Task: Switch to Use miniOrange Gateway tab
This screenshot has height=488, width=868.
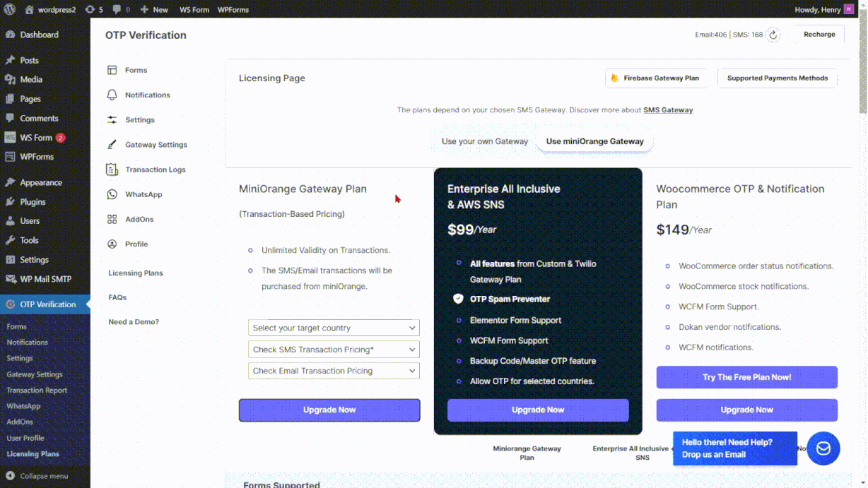Action: click(x=594, y=141)
